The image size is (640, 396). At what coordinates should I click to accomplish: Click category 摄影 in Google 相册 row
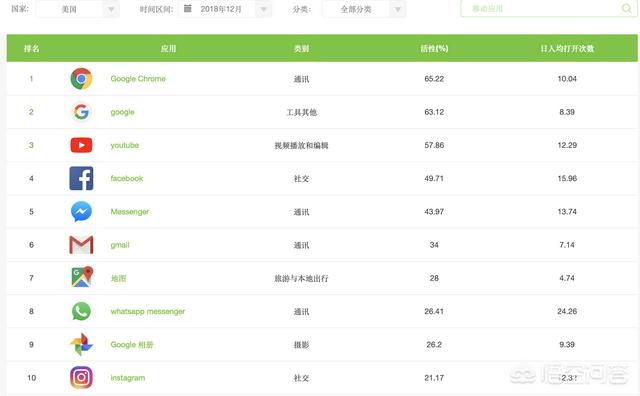coord(301,345)
